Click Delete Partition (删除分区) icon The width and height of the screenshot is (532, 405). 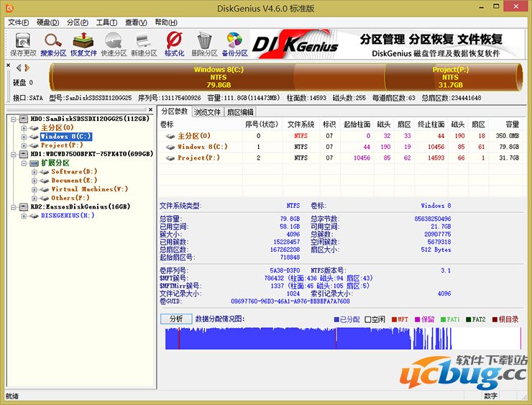point(204,44)
